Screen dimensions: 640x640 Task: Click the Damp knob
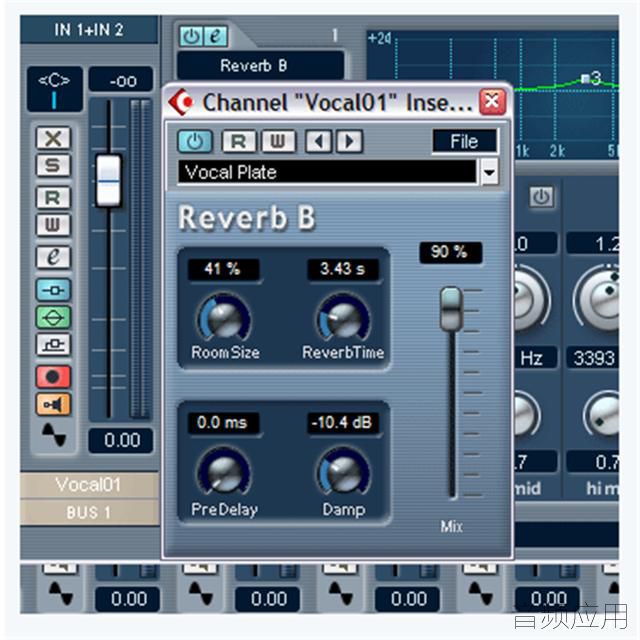343,472
